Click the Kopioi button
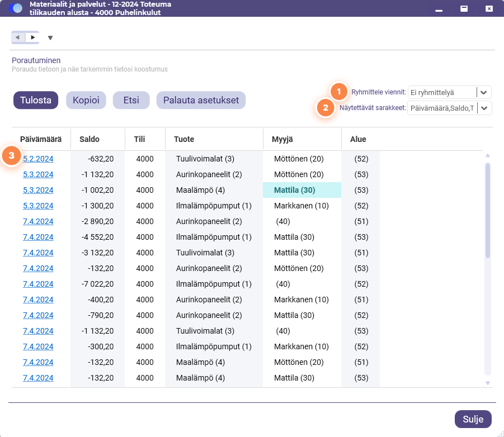504x437 pixels. 86,100
